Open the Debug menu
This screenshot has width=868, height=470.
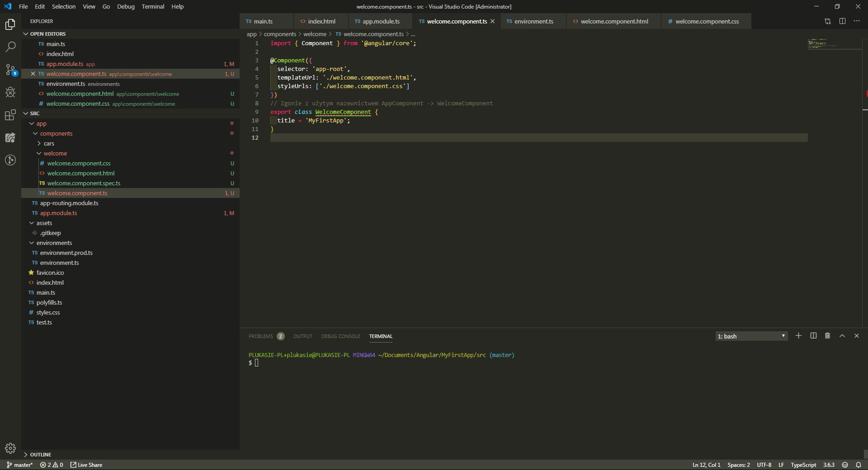(126, 6)
